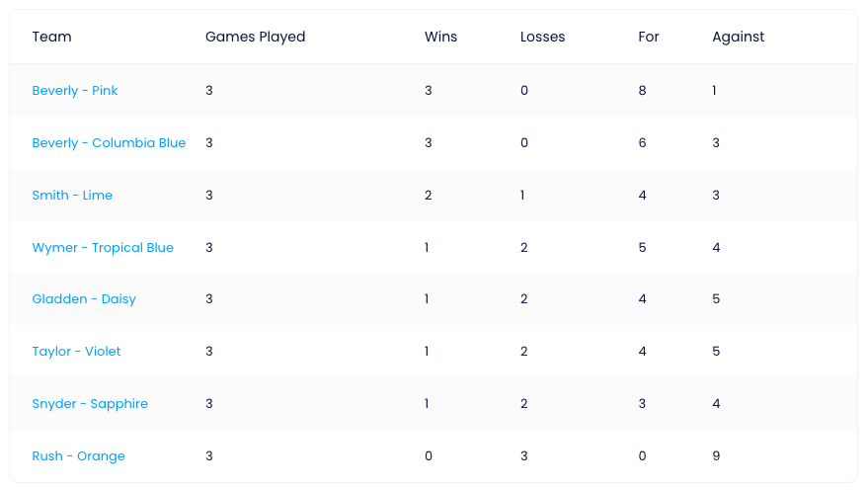Click the Wins column header
The image size is (868, 491).
tap(440, 37)
